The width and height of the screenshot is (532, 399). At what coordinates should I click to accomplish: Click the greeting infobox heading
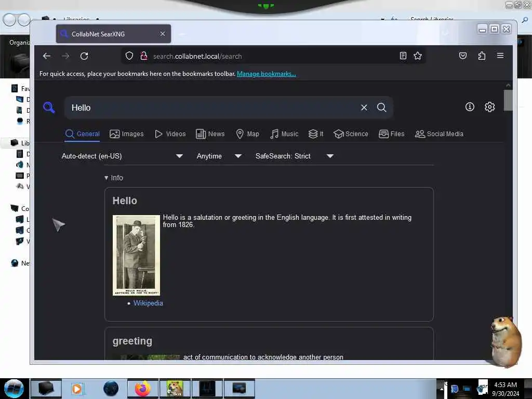point(132,341)
